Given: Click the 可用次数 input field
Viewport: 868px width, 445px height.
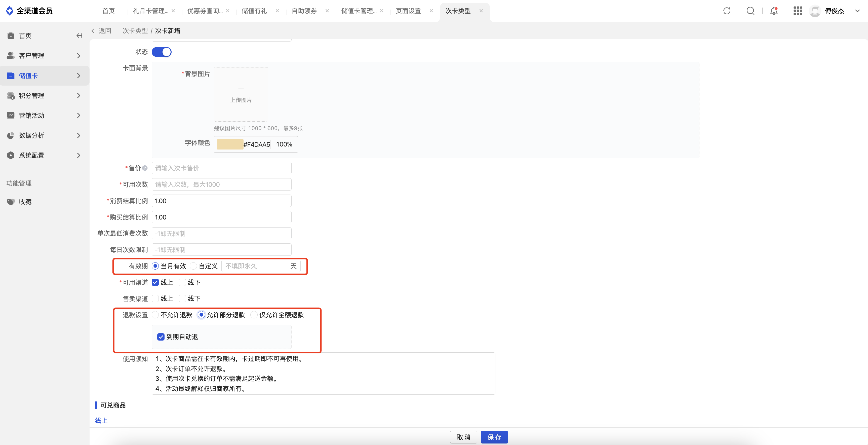Looking at the screenshot, I should click(x=221, y=184).
